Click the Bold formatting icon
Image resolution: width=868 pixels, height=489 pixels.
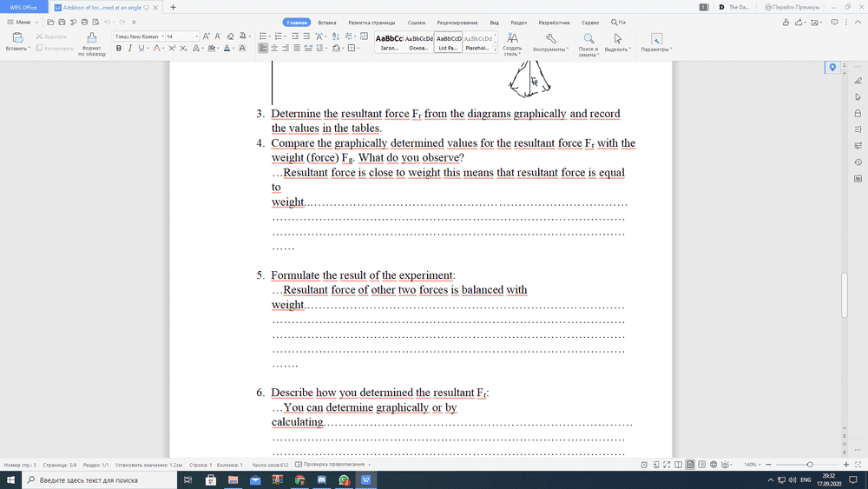(119, 49)
